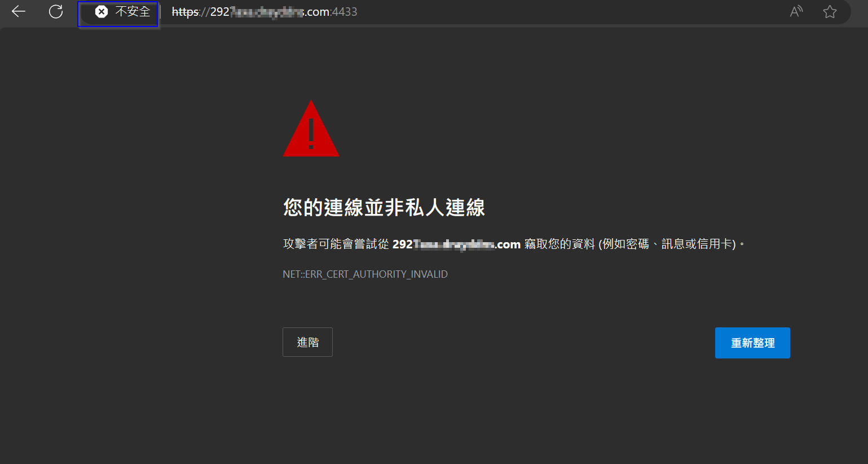Go back using the left arrow

point(19,11)
